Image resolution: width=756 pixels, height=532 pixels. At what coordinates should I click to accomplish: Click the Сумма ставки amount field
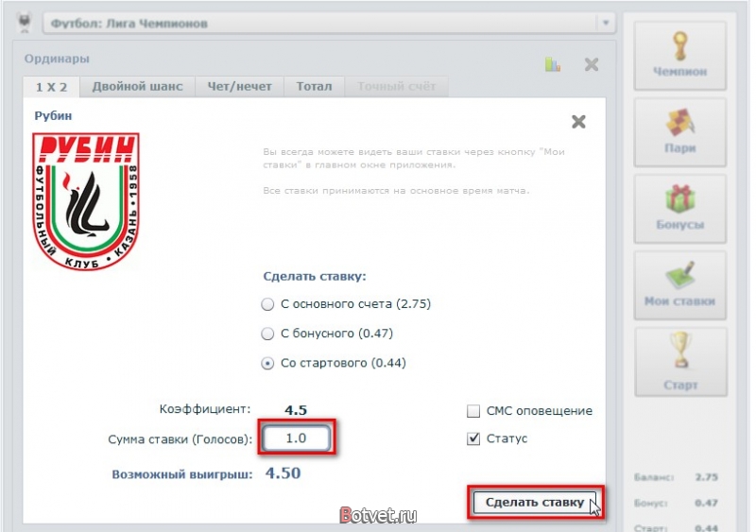coord(297,438)
